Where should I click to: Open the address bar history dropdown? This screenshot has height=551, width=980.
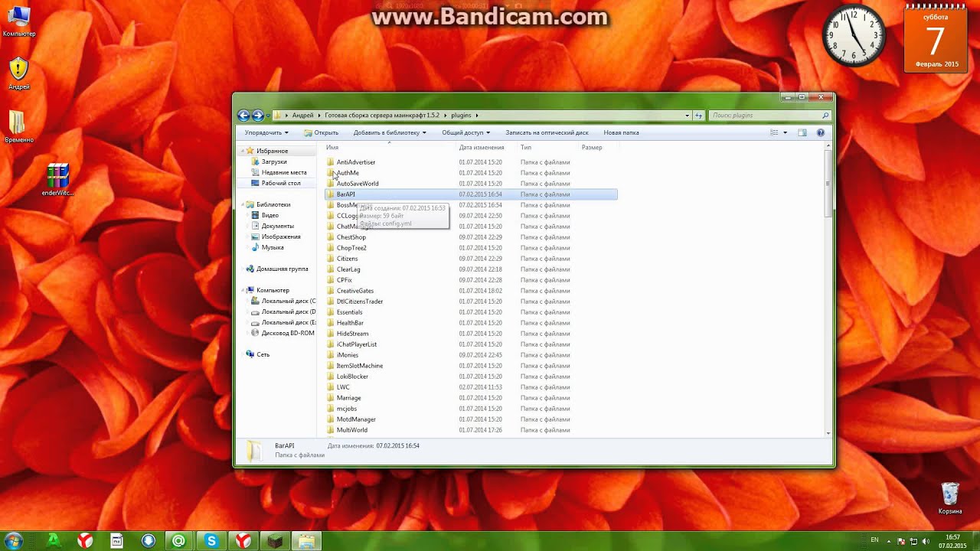(x=687, y=116)
